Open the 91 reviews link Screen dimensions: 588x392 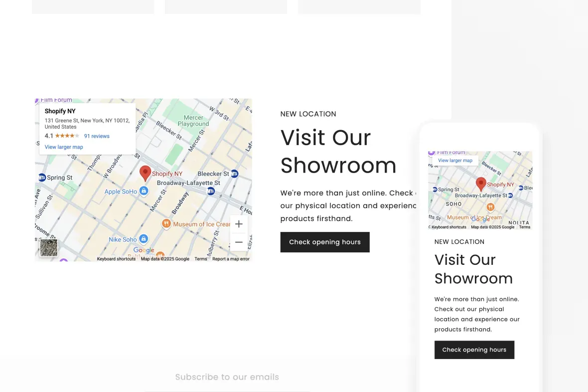pos(97,136)
